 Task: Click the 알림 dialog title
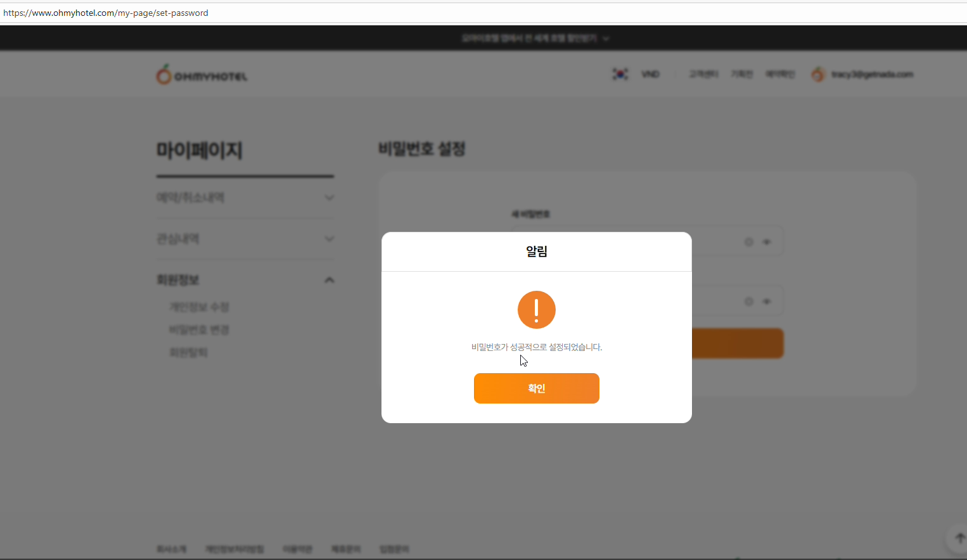coord(537,251)
